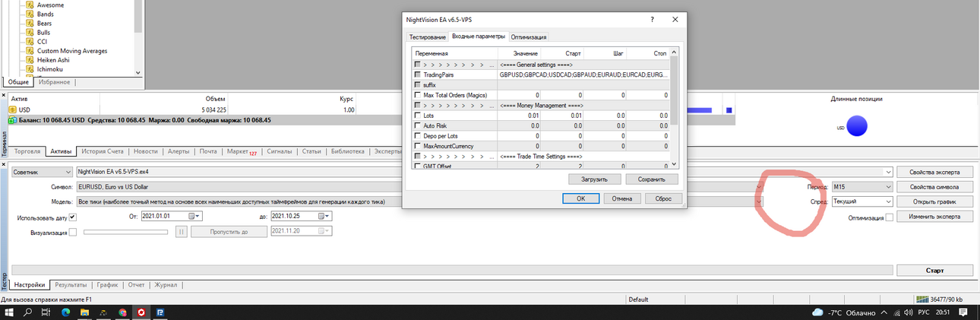
Task: Toggle the MaxAmountCurrency checkbox
Action: click(417, 145)
